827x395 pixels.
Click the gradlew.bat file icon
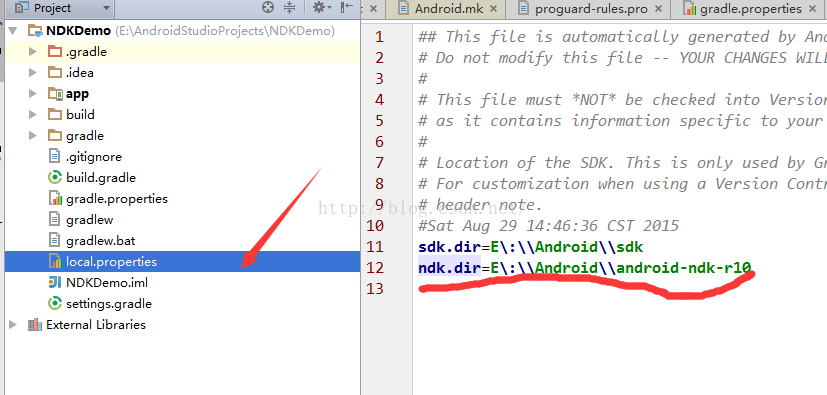click(x=54, y=240)
